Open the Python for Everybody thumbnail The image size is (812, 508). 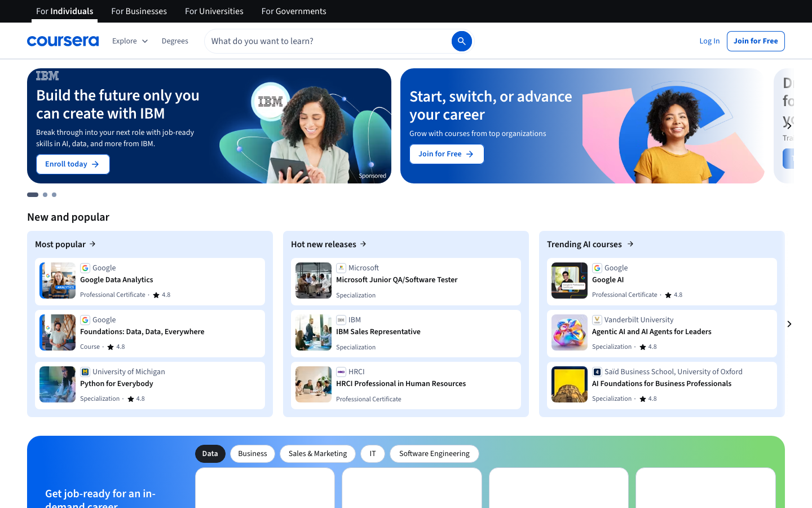click(58, 384)
